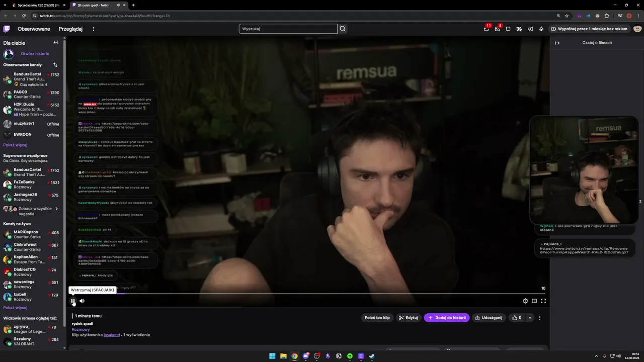Open the 7TV icon in Twitch header
This screenshot has width=644, height=362.
519,29
